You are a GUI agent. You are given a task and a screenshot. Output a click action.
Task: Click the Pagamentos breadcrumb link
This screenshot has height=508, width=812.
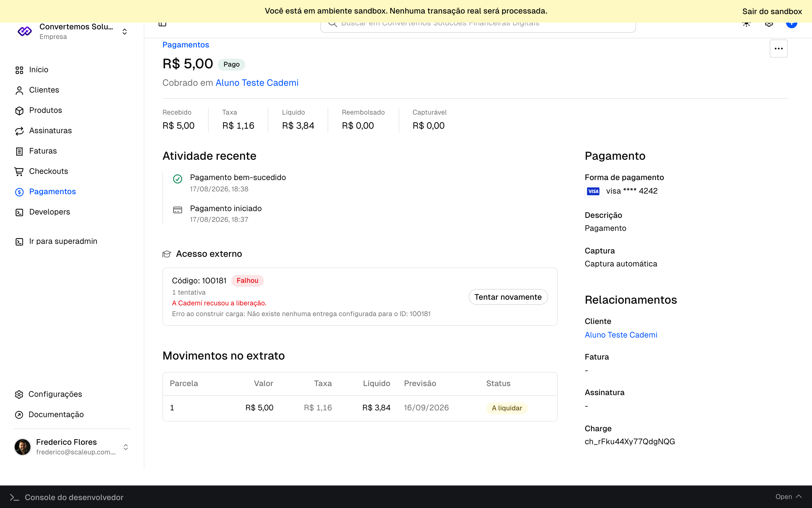186,45
